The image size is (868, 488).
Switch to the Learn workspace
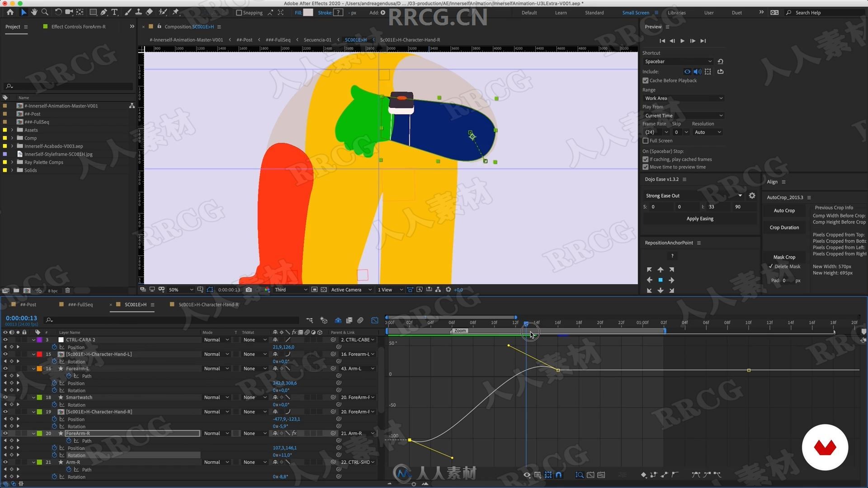561,13
